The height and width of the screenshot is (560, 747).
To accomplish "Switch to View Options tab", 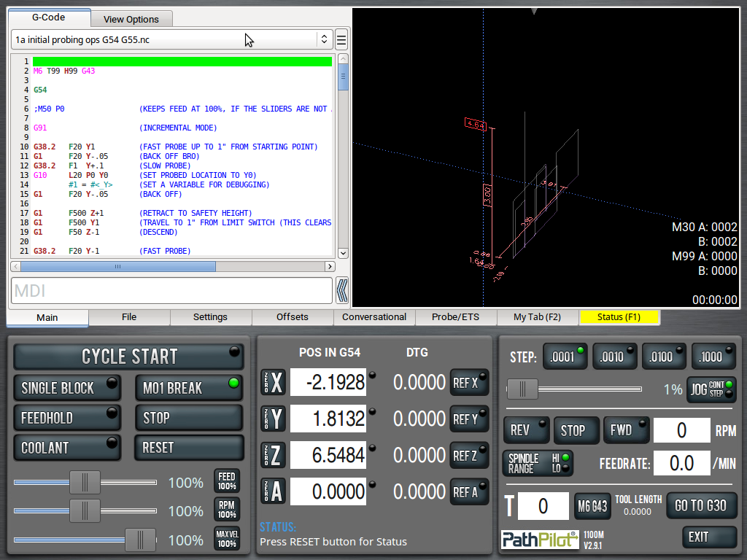I will [x=131, y=19].
